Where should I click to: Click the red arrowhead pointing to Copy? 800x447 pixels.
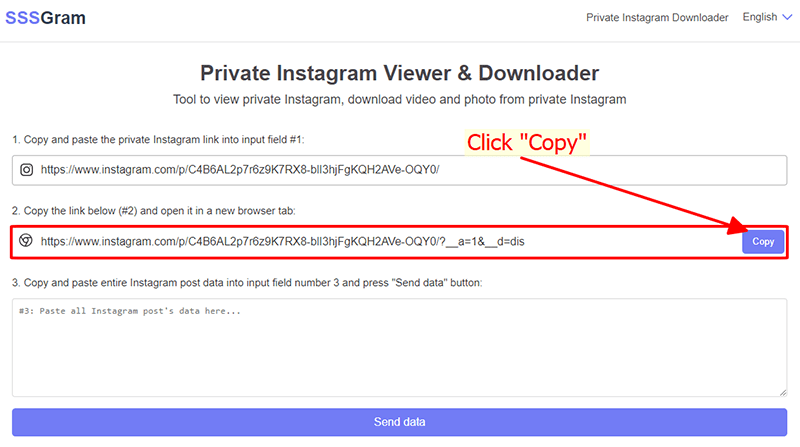click(x=737, y=225)
